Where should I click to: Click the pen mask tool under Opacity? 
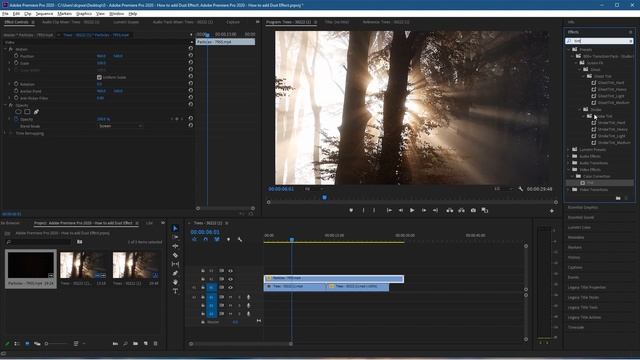(36, 111)
